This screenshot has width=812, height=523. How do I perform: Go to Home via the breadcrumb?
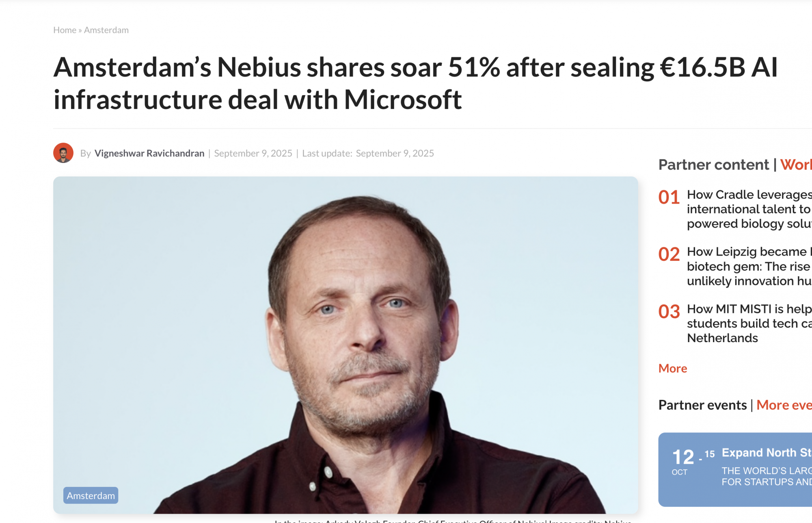[65, 30]
